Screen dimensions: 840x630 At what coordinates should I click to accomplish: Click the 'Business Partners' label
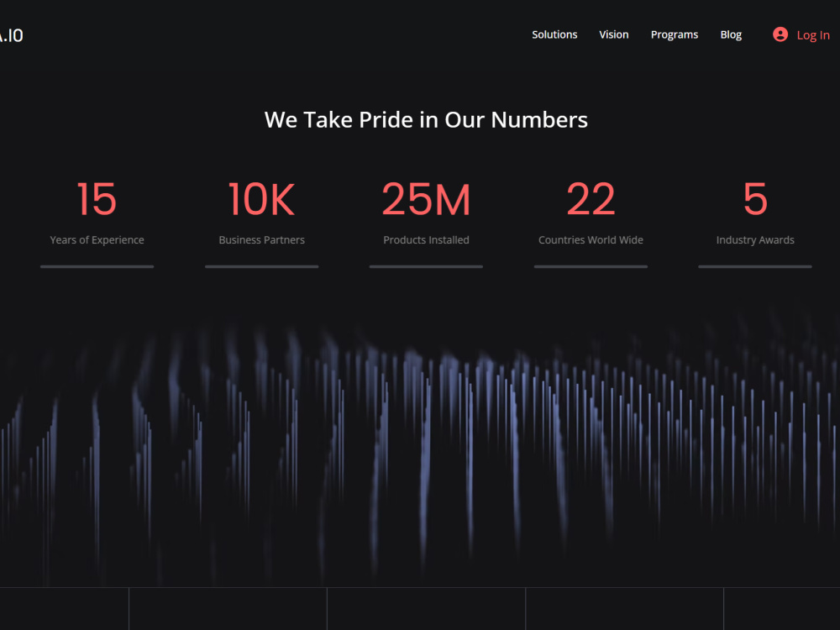click(261, 240)
